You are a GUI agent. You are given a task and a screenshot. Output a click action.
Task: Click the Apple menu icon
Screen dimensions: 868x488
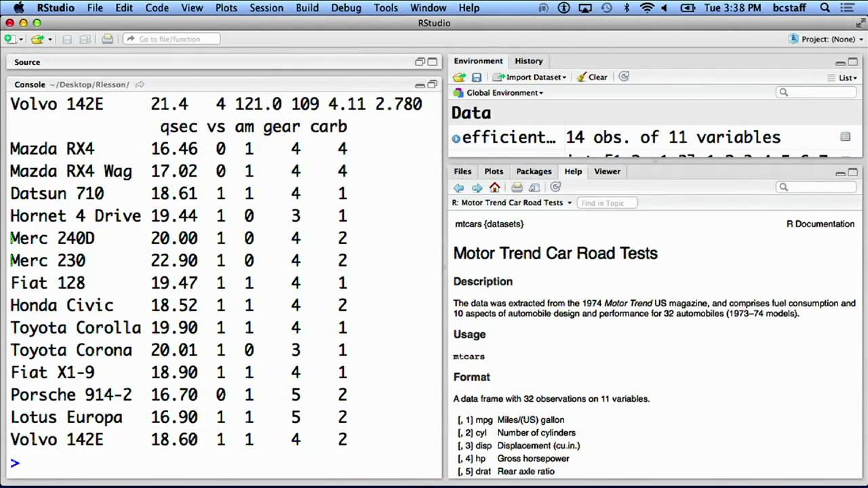18,8
